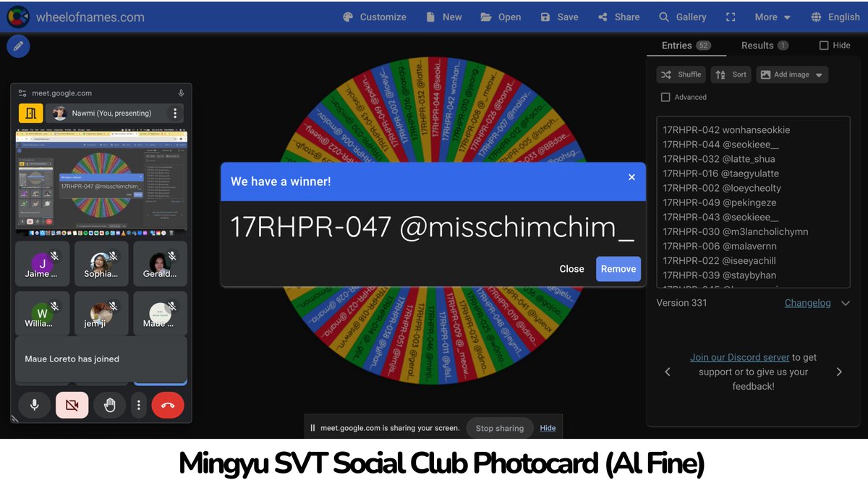868x488 pixels.
Task: Select entry 17RHPR-039 @staybyhan
Action: [x=720, y=275]
